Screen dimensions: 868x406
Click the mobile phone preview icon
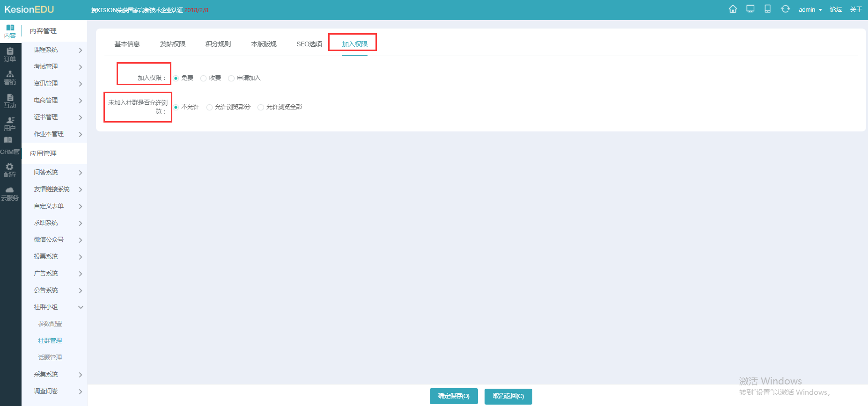pyautogui.click(x=767, y=9)
